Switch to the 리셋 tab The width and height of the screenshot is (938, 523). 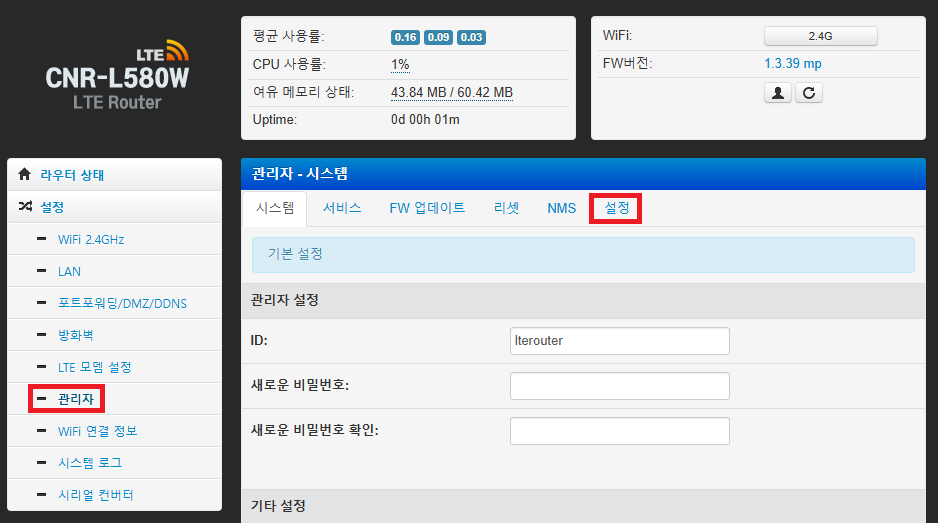tap(506, 208)
